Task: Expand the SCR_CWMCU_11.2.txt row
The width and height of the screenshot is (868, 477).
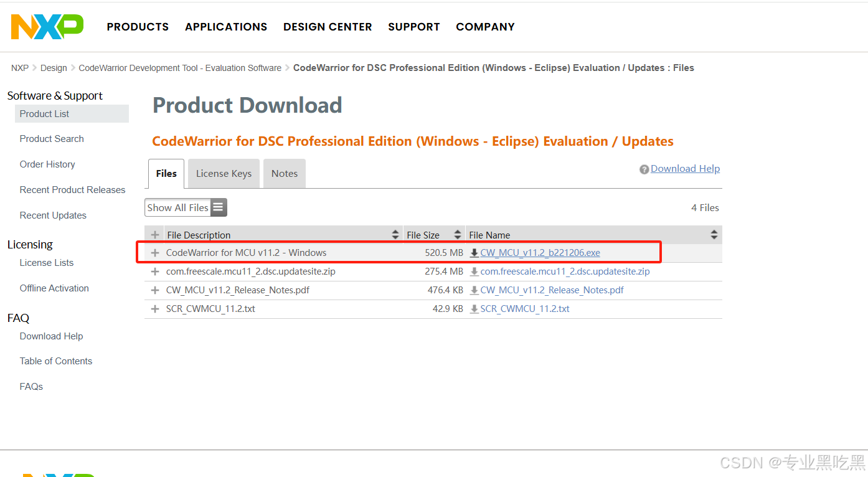Action: 155,309
